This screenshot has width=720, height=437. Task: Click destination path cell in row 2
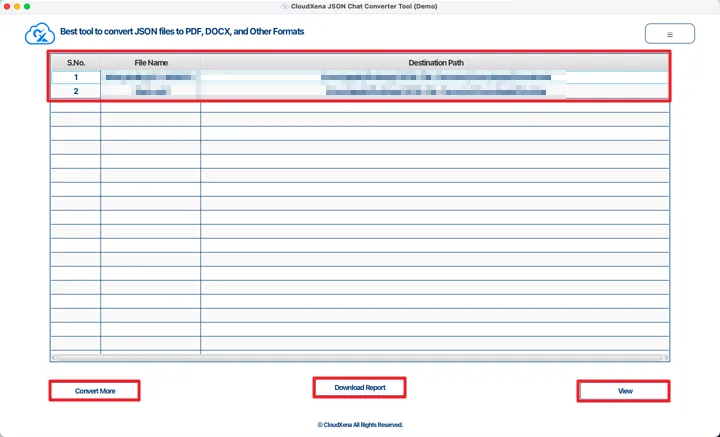tap(435, 91)
